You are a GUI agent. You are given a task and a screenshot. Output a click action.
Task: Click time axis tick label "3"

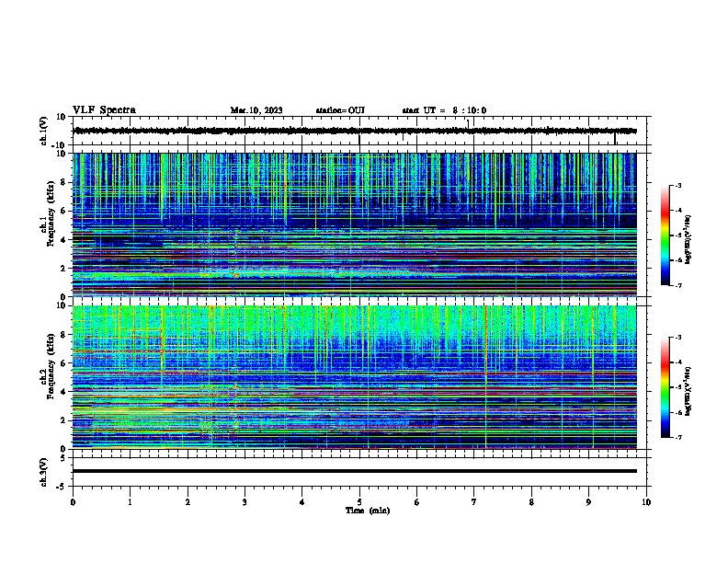point(245,502)
